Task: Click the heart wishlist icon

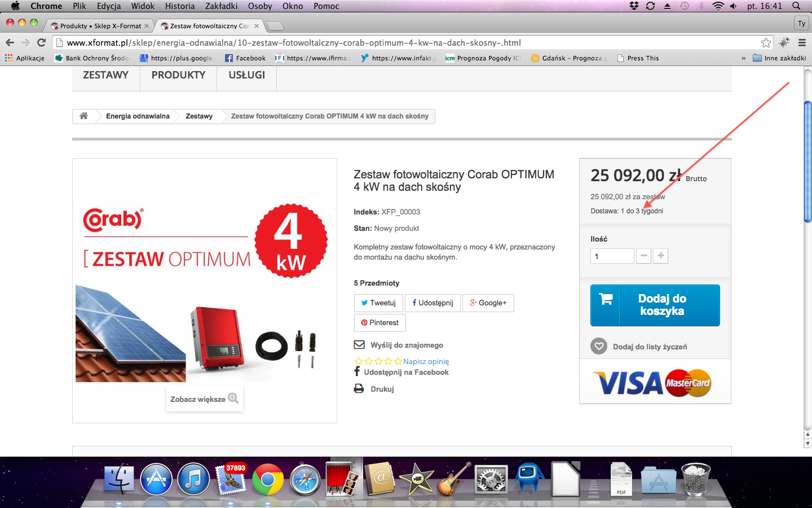Action: (x=599, y=346)
